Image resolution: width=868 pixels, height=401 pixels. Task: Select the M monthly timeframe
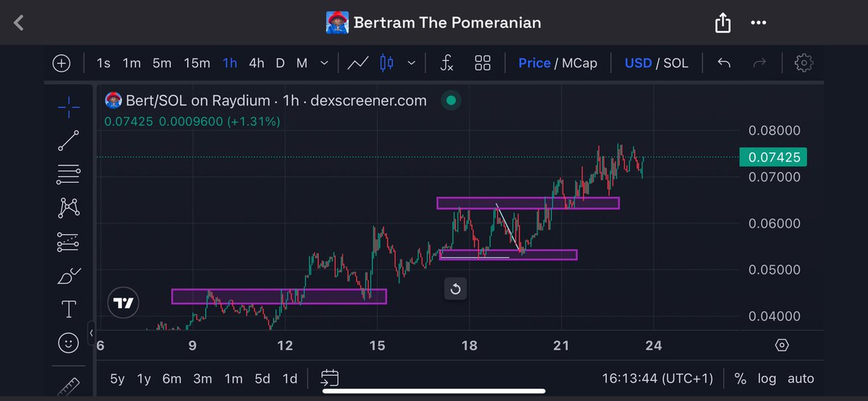coord(302,64)
